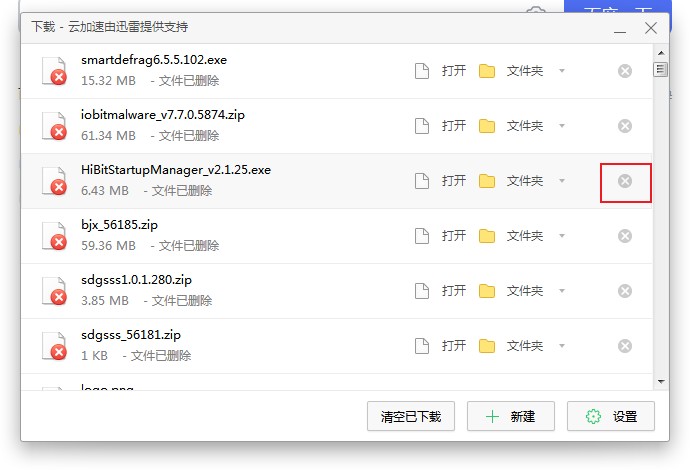Open bjx_56185.zip via 打开
This screenshot has width=690, height=470.
440,236
